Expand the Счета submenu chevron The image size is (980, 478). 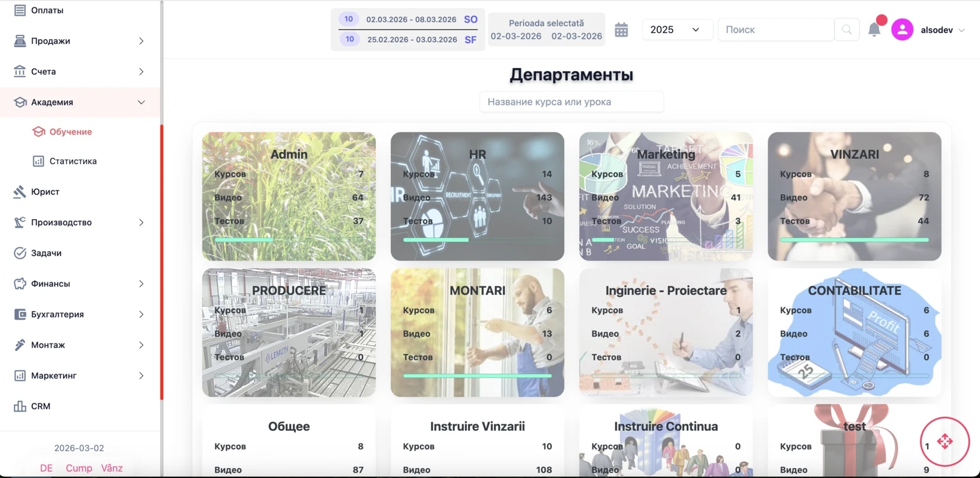click(x=141, y=71)
